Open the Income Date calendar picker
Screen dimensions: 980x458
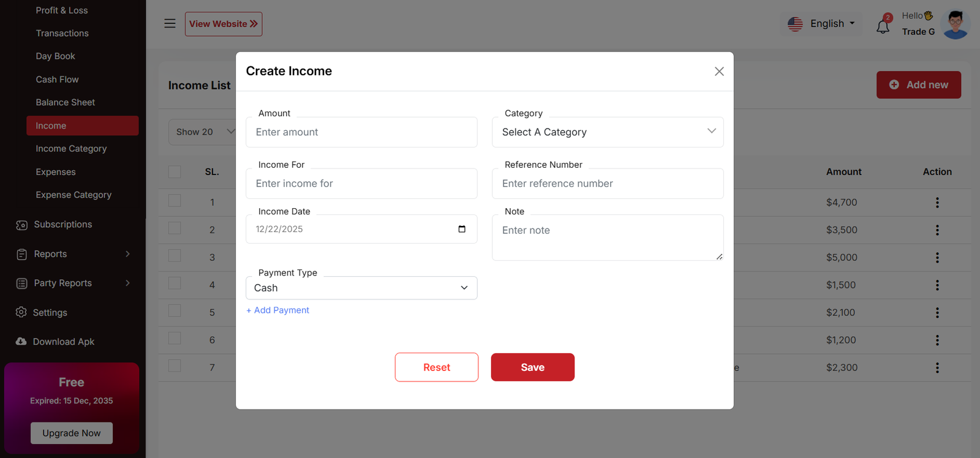coord(462,229)
